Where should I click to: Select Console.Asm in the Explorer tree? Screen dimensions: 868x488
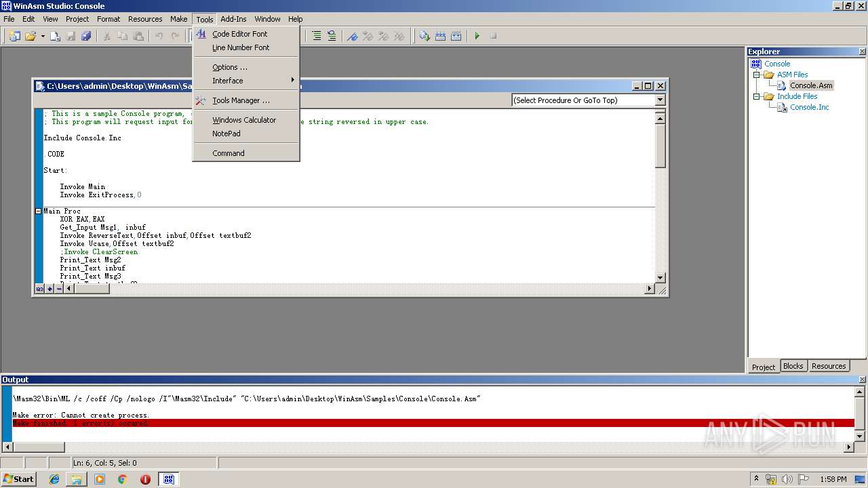point(811,85)
